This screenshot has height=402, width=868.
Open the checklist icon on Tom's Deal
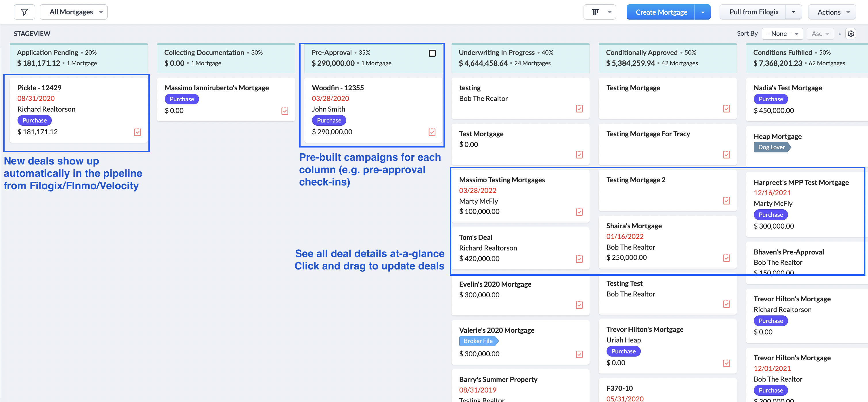579,259
